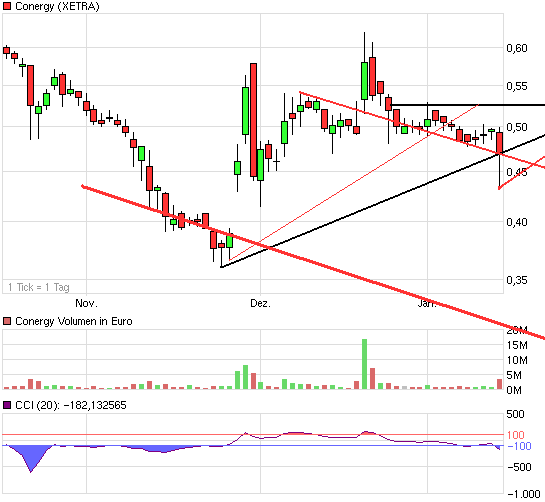This screenshot has height=502, width=545.
Task: Click the red Conergy (XETRA) legend square
Action: pyautogui.click(x=7, y=6)
